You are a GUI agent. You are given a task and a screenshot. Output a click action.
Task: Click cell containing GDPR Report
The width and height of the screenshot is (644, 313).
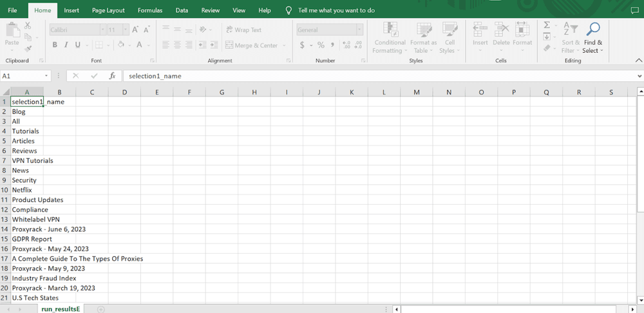click(27, 239)
